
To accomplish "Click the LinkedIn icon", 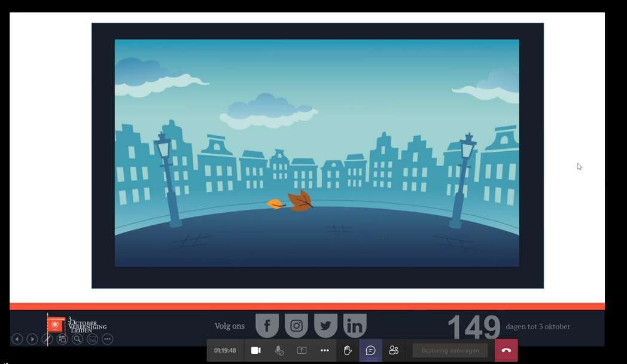I will 355,326.
